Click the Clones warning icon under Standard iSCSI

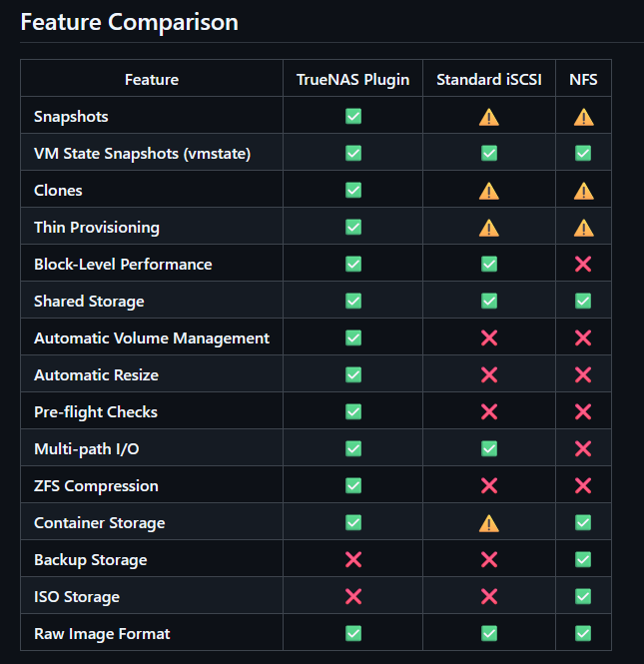click(x=488, y=191)
